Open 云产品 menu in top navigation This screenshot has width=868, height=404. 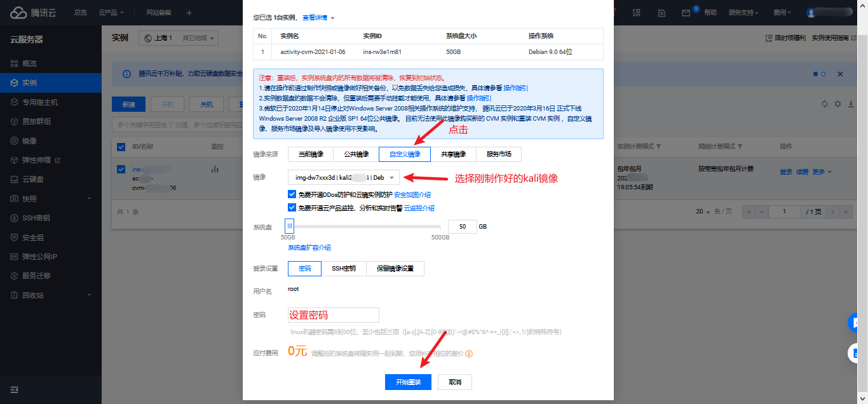(111, 13)
